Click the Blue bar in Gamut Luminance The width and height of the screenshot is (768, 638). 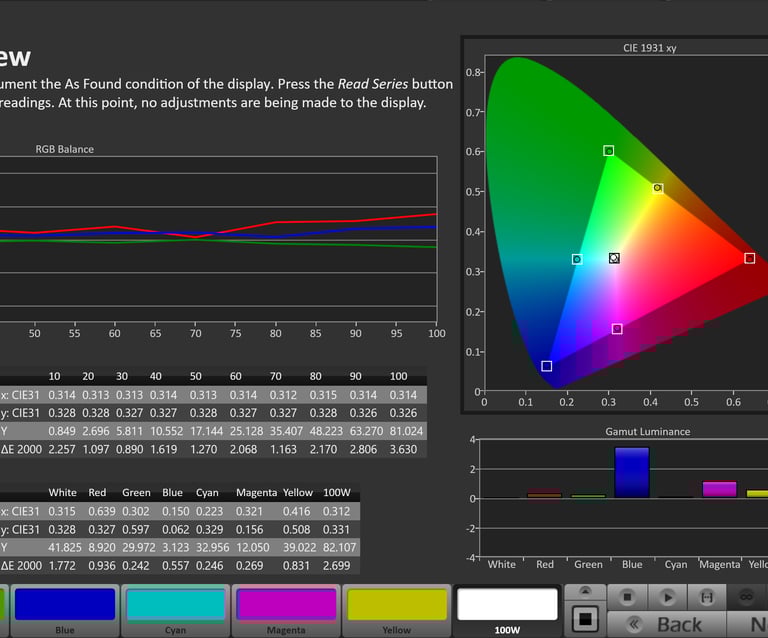tap(632, 473)
